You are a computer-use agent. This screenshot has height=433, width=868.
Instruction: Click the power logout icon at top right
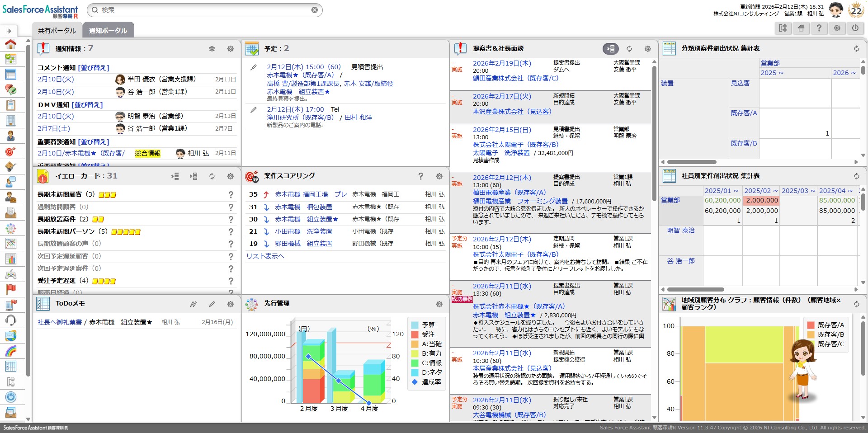[855, 28]
